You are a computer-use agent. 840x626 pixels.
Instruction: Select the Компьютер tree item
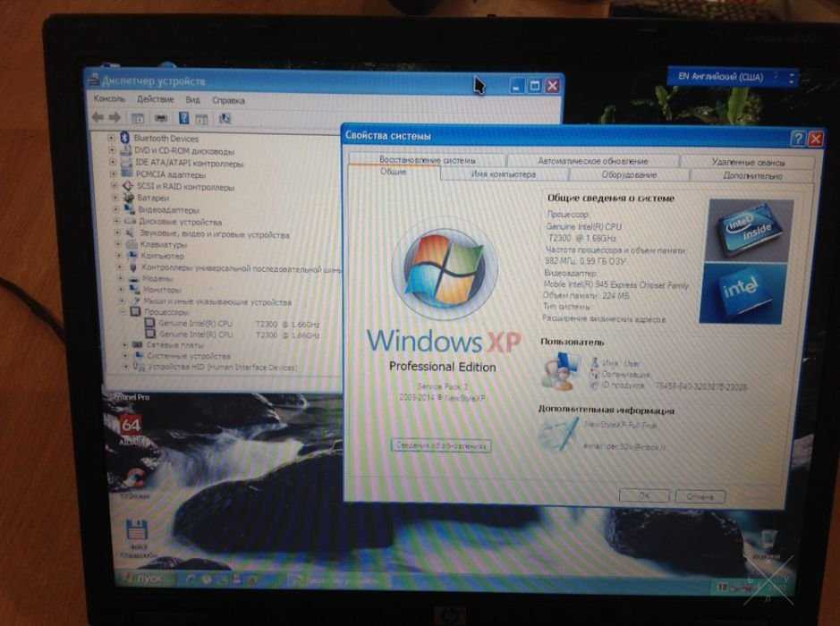pyautogui.click(x=162, y=256)
